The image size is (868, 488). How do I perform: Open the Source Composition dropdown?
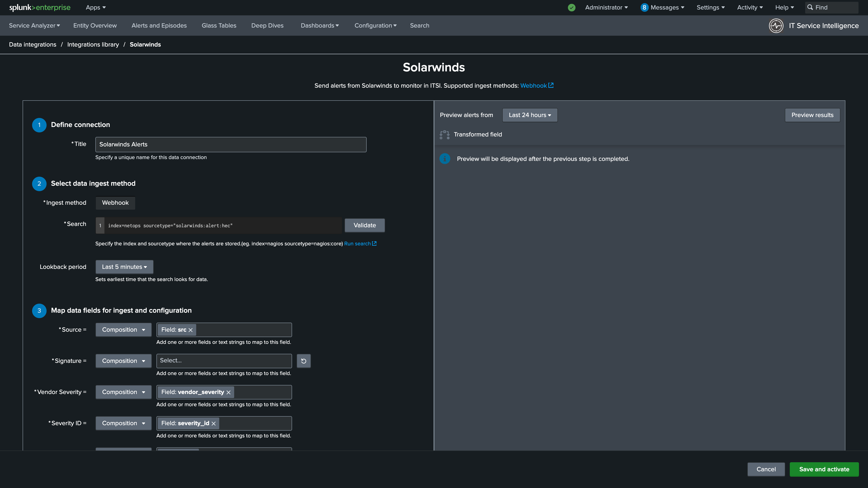pos(123,330)
